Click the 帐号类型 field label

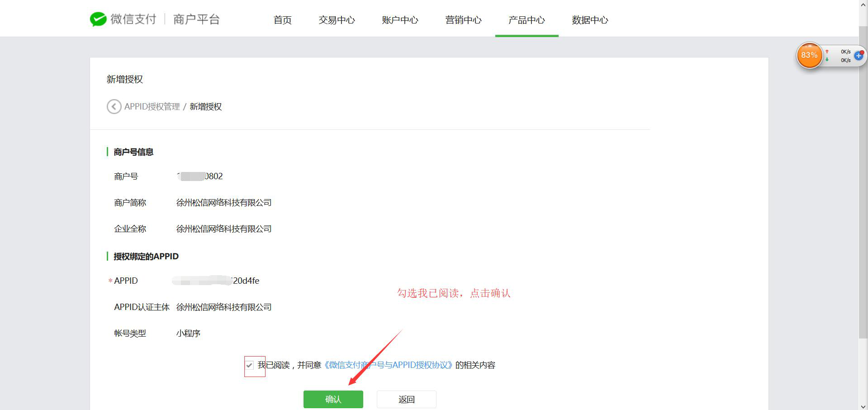click(130, 333)
